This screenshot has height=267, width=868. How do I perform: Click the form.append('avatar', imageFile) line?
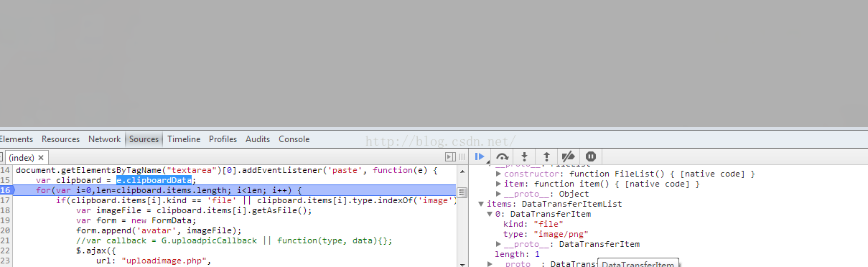click(x=159, y=230)
